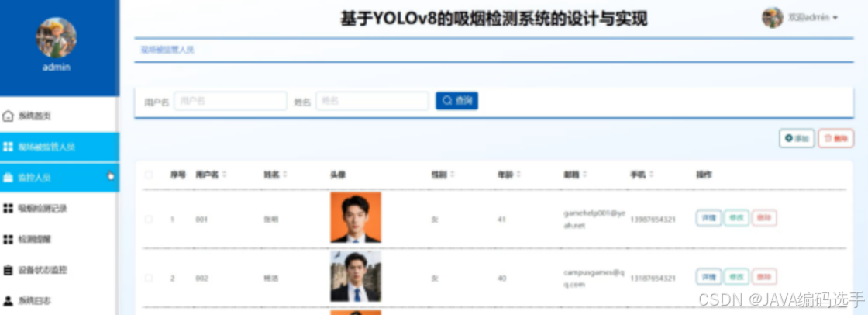Click the person icon for 系统日志
868x315 pixels.
point(8,301)
